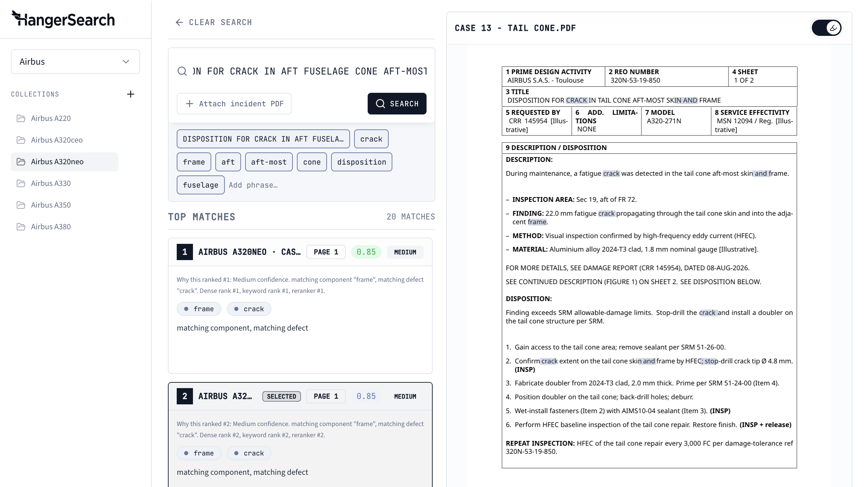The width and height of the screenshot is (868, 487).
Task: Click the plus icon on Attach incident PDF
Action: click(x=190, y=104)
